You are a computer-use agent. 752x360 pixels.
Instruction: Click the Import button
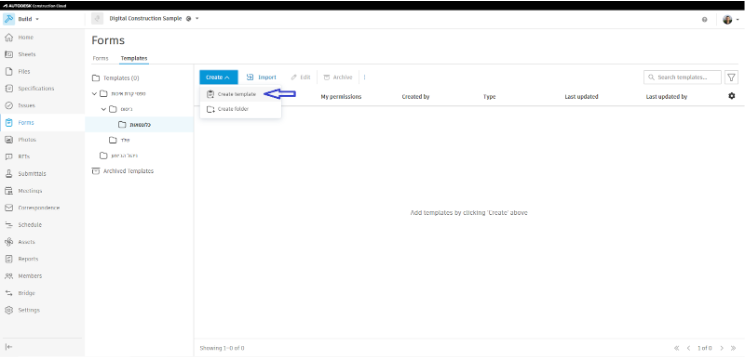(261, 77)
